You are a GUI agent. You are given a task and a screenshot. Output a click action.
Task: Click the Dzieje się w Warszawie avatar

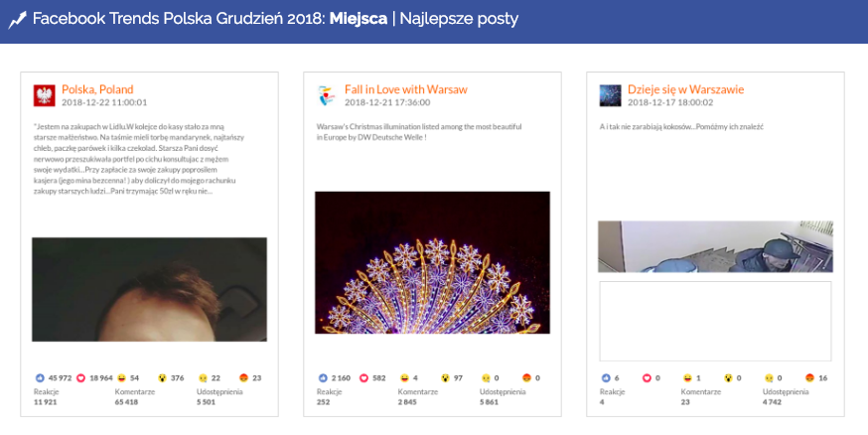[610, 95]
